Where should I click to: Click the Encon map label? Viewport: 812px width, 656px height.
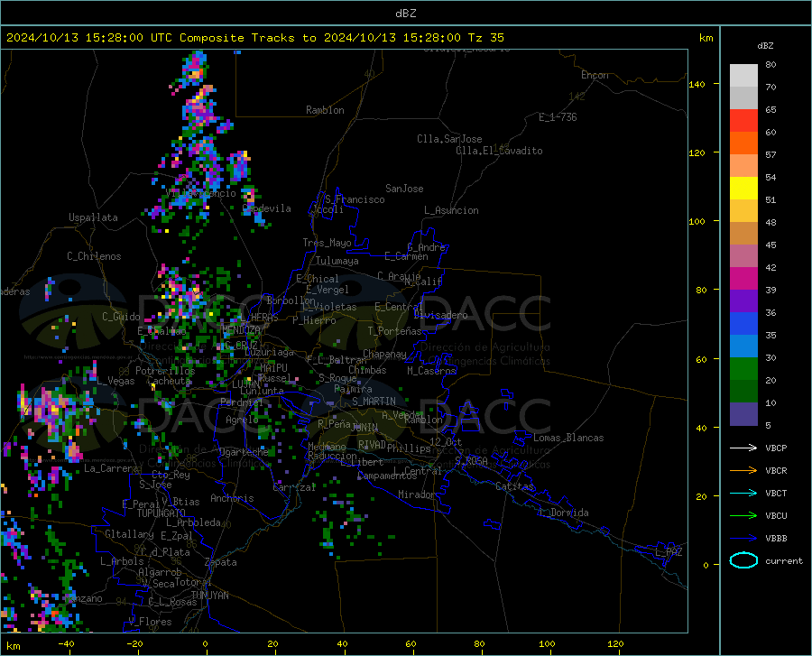(x=595, y=75)
